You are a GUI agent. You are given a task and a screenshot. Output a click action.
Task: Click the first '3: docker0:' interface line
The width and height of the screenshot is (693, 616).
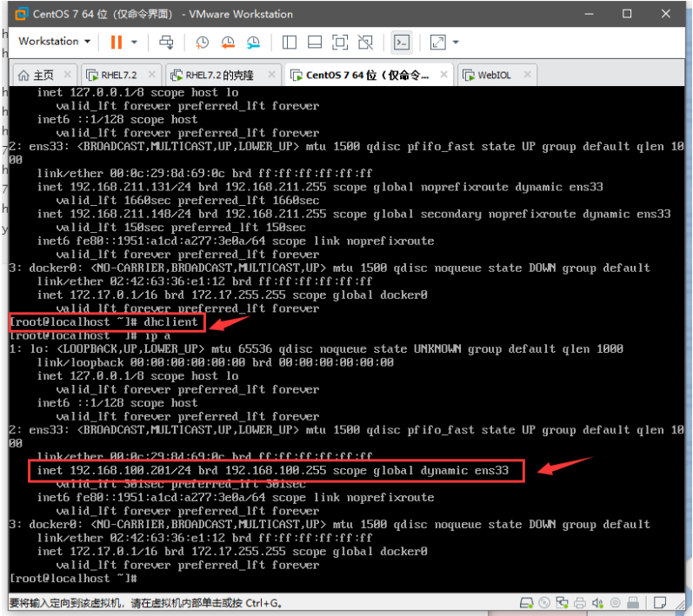[330, 268]
